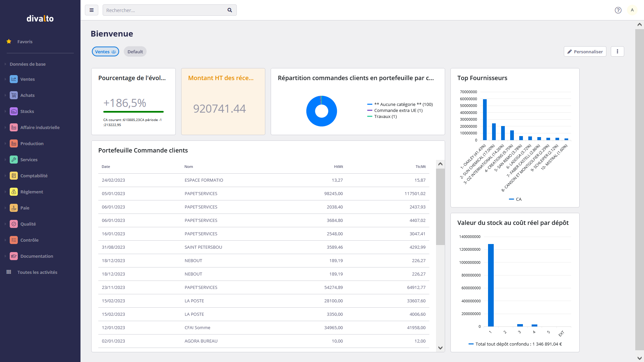Screen dimensions: 644x362
Task: Click the Personnaliser button
Action: (585, 52)
